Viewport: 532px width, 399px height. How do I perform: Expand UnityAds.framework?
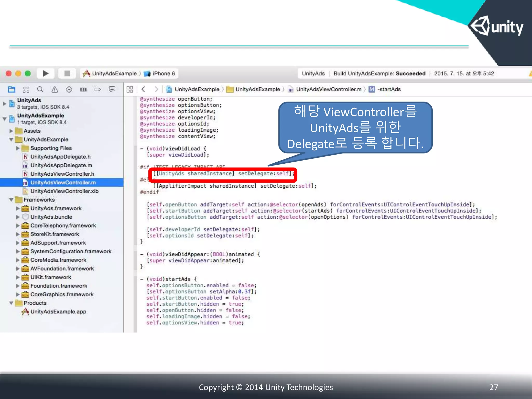(18, 208)
